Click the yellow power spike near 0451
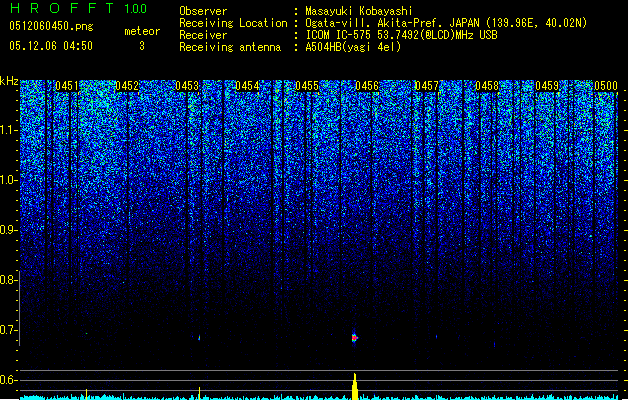The width and height of the screenshot is (629, 400). coord(86,394)
